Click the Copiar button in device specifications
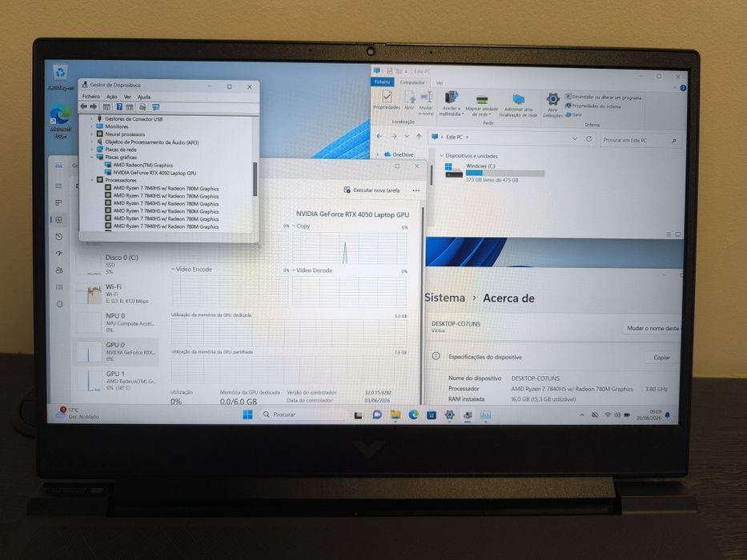747x560 pixels. point(661,358)
